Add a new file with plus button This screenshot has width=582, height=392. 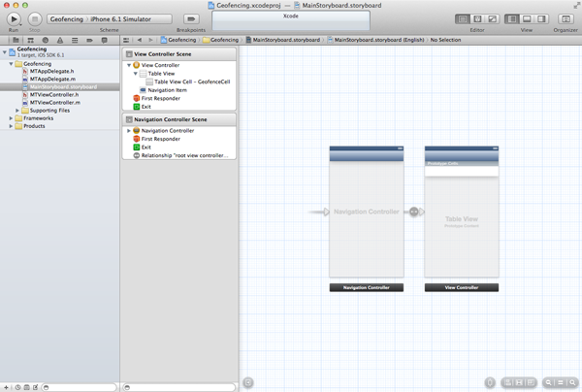[6, 387]
